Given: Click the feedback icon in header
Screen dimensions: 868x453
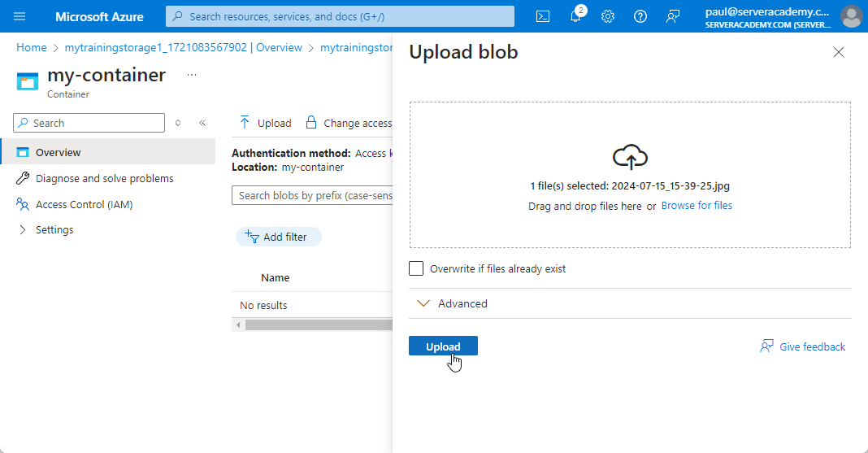Looking at the screenshot, I should (673, 16).
